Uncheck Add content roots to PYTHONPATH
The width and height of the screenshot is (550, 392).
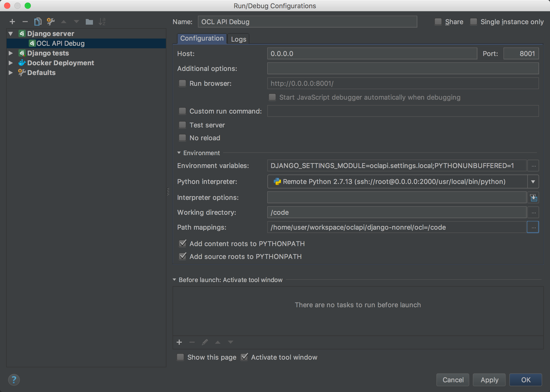pyautogui.click(x=183, y=244)
